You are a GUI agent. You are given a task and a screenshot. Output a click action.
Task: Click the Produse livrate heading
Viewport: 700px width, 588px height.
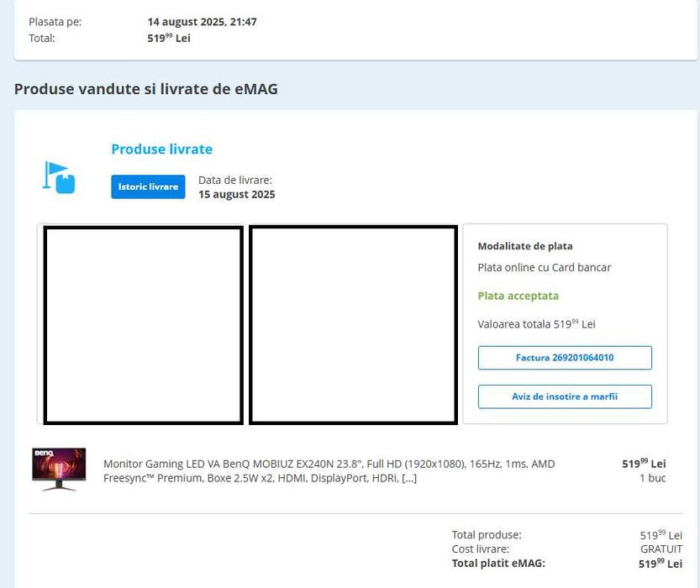pos(161,149)
